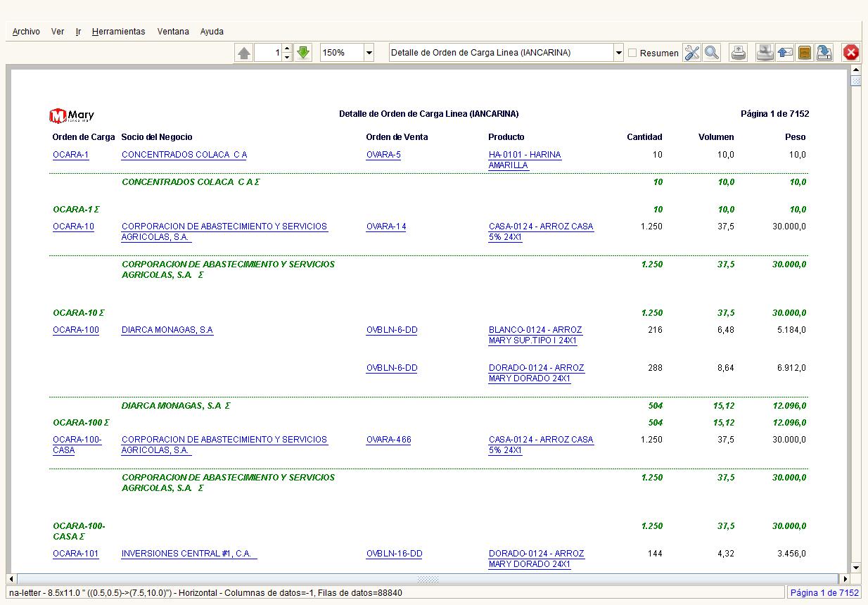This screenshot has height=605, width=868.
Task: Open the magnifying glass search tool
Action: coord(712,53)
